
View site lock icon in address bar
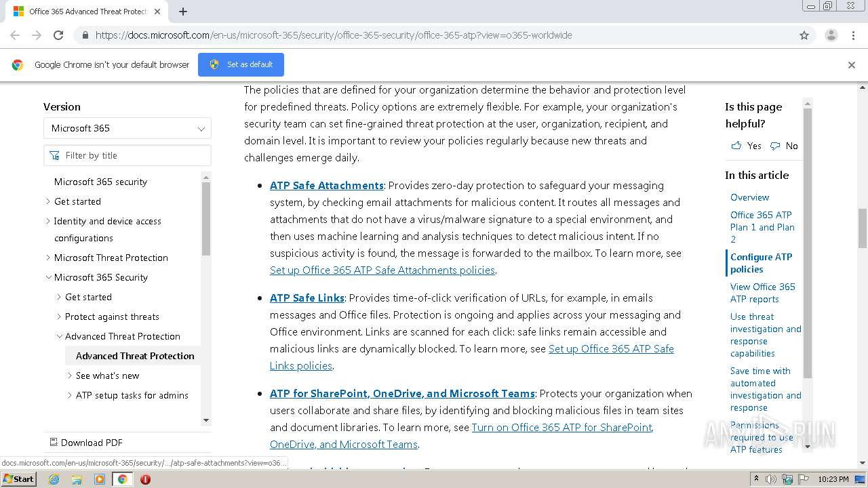[x=85, y=35]
